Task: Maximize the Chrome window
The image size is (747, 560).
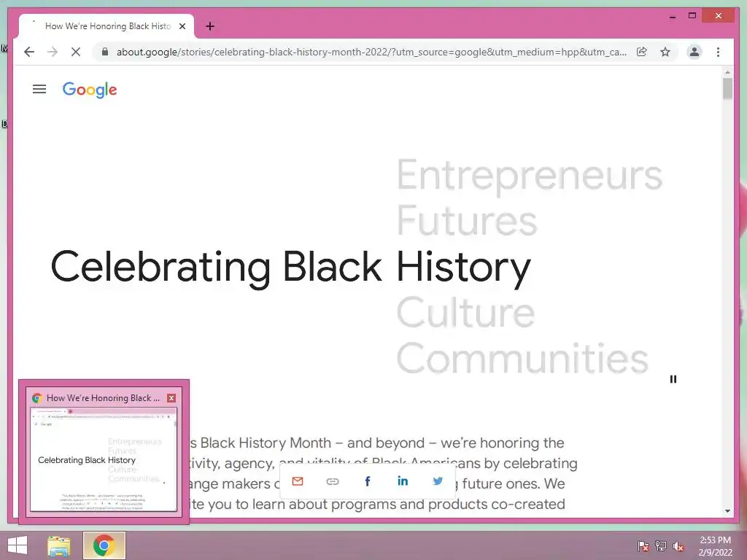Action: pos(692,16)
